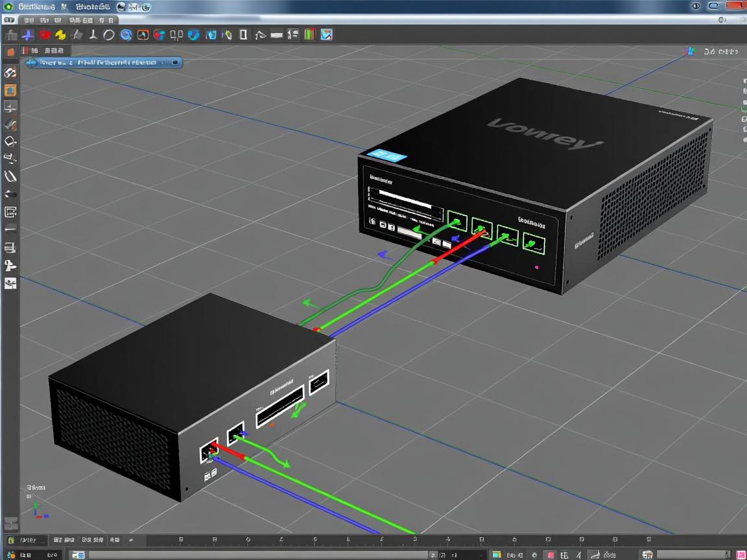Click the blue airplane-shaped icon in top toolbar
747x560 pixels.
click(x=29, y=34)
